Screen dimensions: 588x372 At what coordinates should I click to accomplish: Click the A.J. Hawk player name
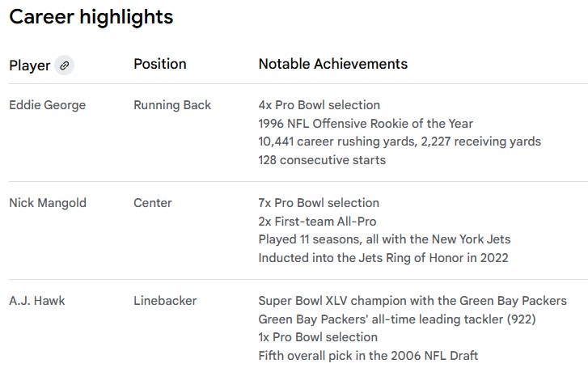37,301
